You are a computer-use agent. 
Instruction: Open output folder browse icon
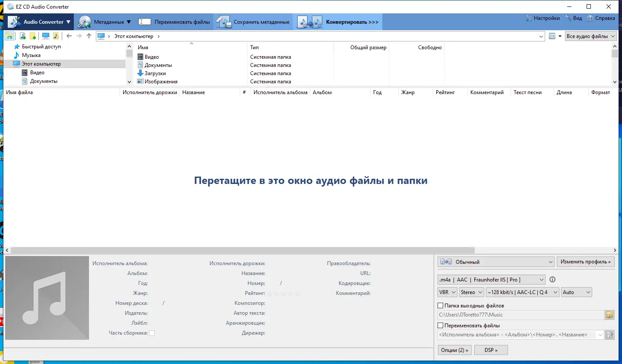point(610,315)
